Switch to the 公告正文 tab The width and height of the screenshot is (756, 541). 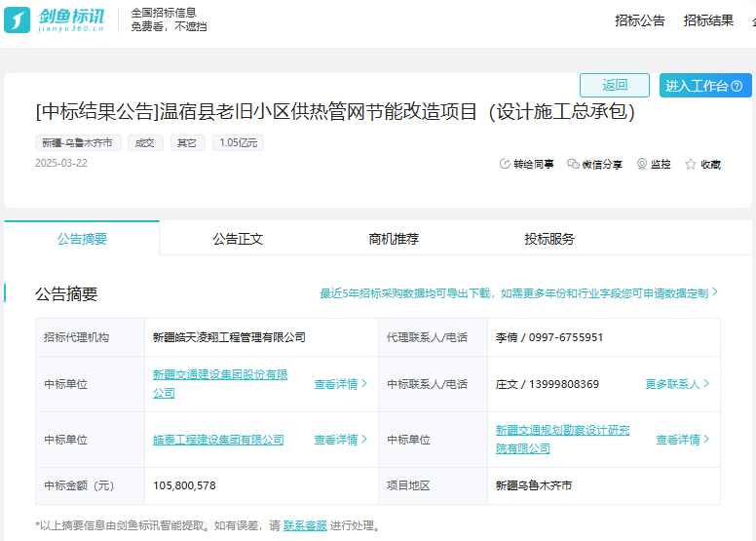[238, 239]
